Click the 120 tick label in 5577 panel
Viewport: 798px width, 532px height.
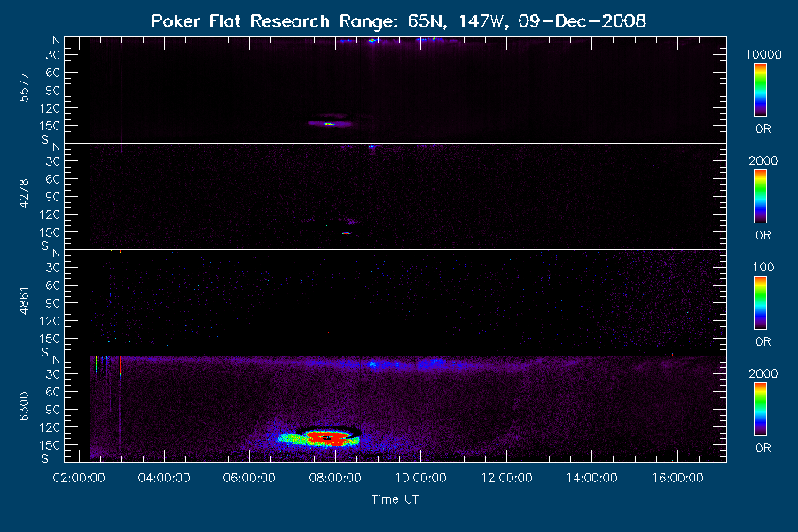(x=50, y=108)
